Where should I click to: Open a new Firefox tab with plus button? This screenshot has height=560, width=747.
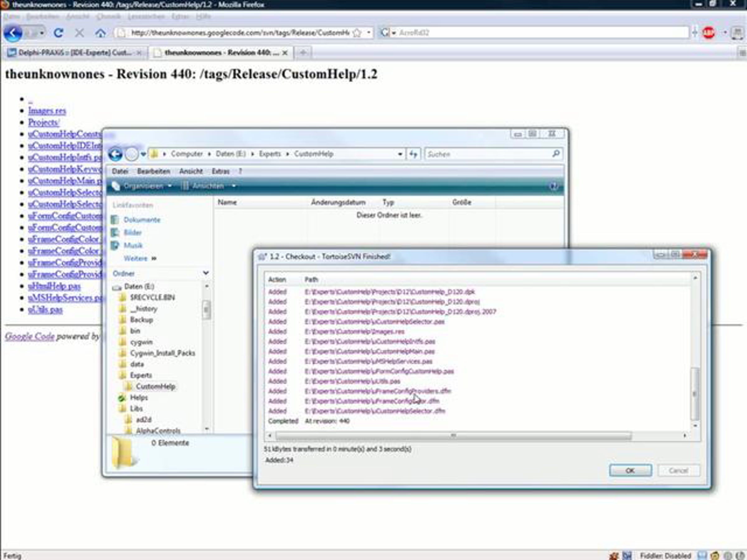pyautogui.click(x=303, y=53)
